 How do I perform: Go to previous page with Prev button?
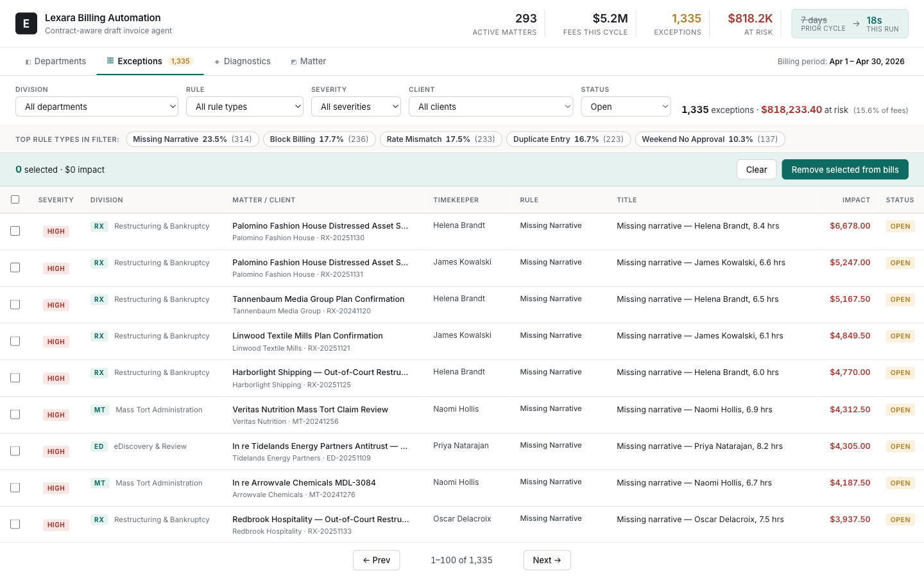(x=377, y=560)
